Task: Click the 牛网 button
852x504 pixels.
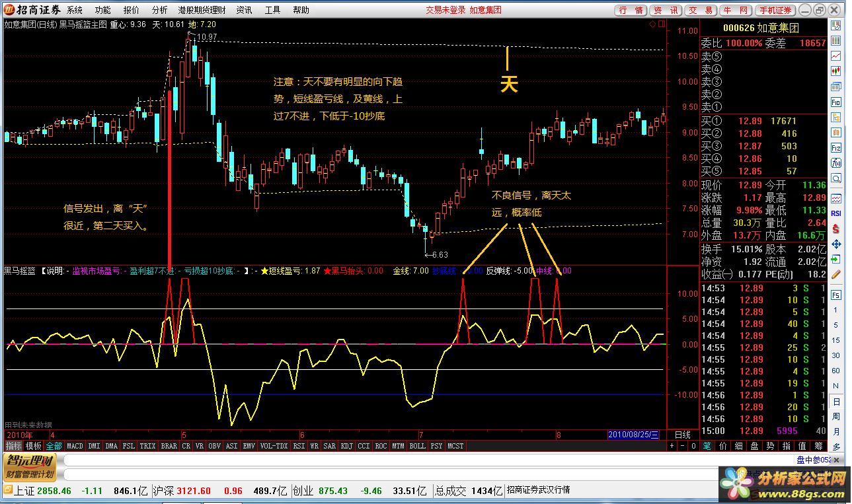Action: pos(736,10)
